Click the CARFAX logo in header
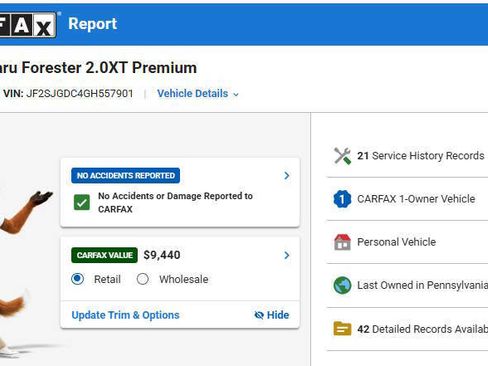 28,25
